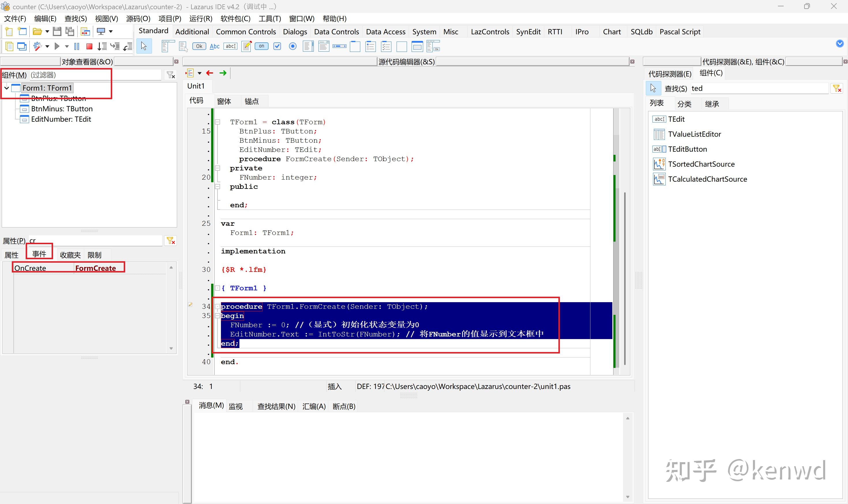Viewport: 848px width, 504px height.
Task: Select BtnMinus: TButton in the tree
Action: pyautogui.click(x=61, y=109)
